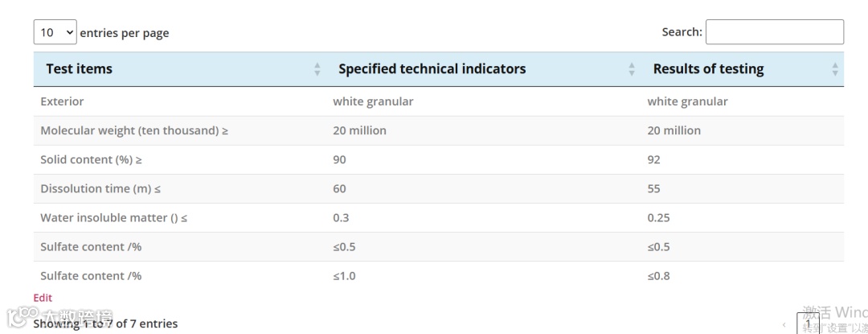Click the Specified technical indicators header

(x=432, y=68)
